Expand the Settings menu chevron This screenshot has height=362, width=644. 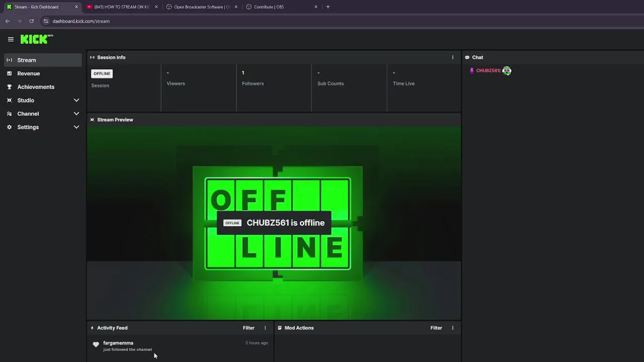76,127
